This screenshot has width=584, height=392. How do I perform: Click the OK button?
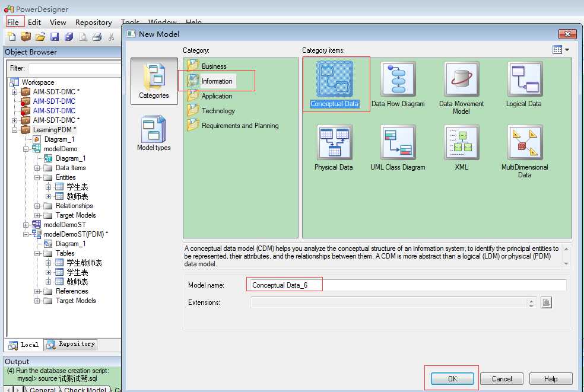pyautogui.click(x=452, y=378)
